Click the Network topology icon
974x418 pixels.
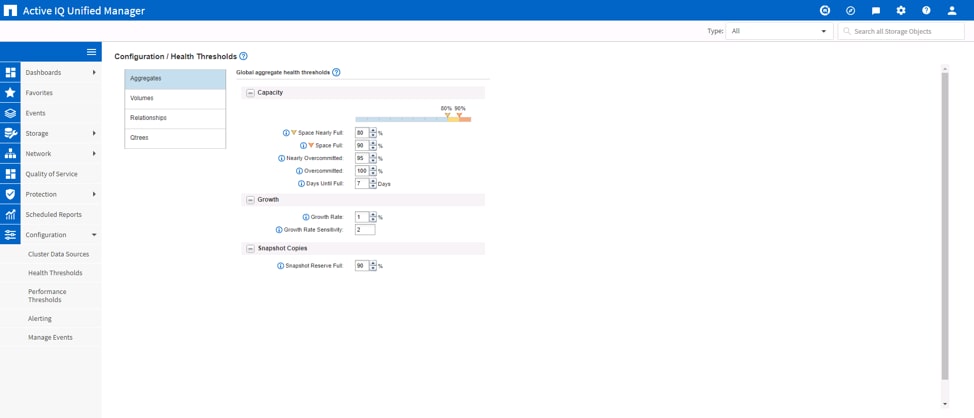pos(10,153)
